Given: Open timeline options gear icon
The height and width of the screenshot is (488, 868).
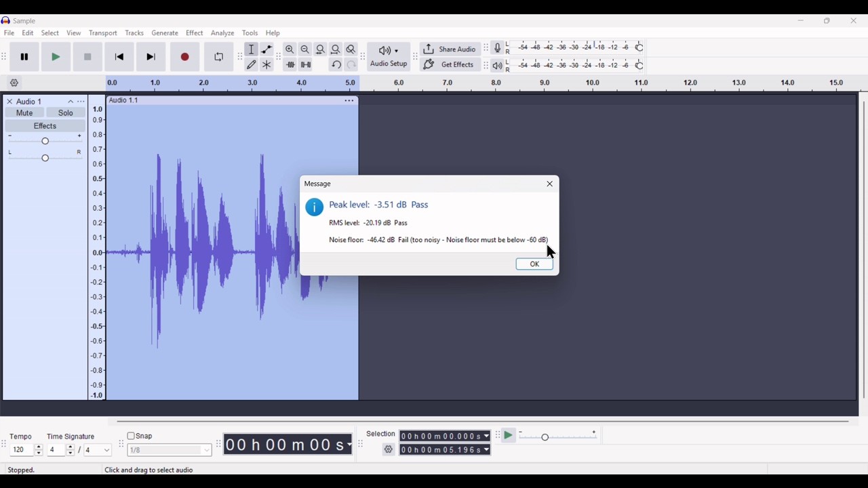Looking at the screenshot, I should click(x=14, y=83).
